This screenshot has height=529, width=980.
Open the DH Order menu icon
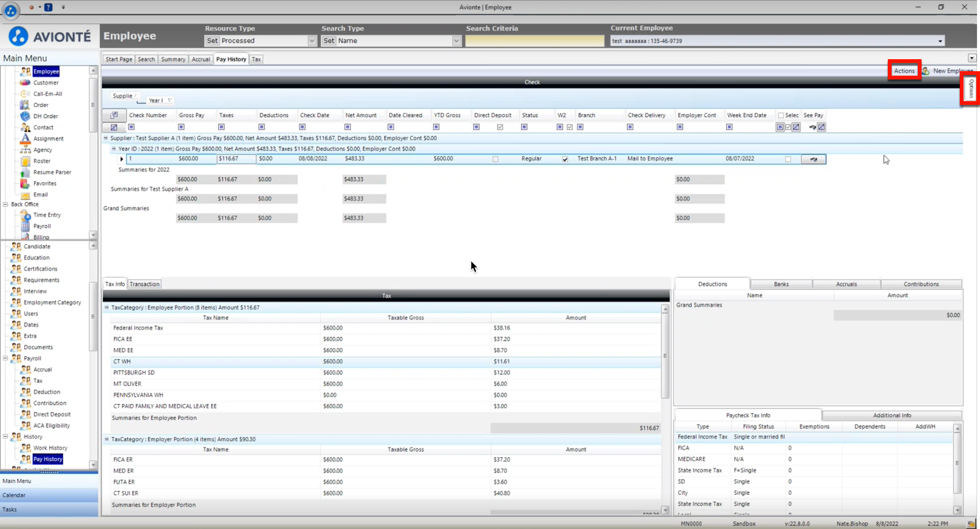tap(25, 116)
